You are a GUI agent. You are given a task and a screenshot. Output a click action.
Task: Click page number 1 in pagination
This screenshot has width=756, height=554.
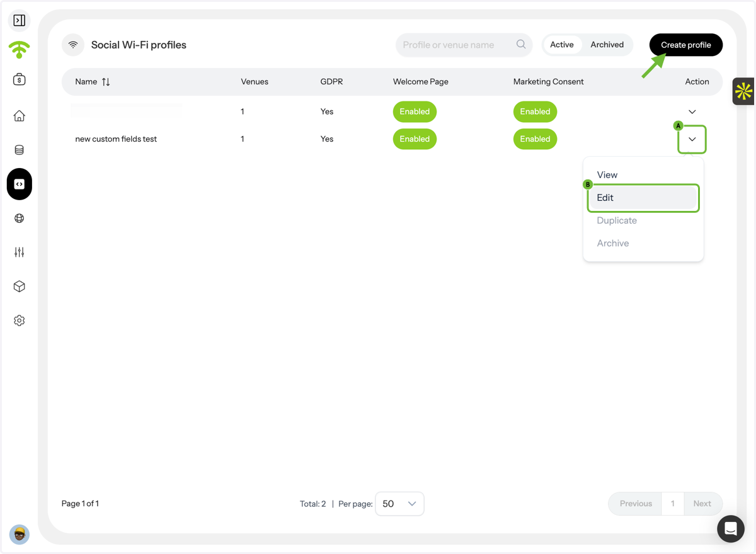673,504
